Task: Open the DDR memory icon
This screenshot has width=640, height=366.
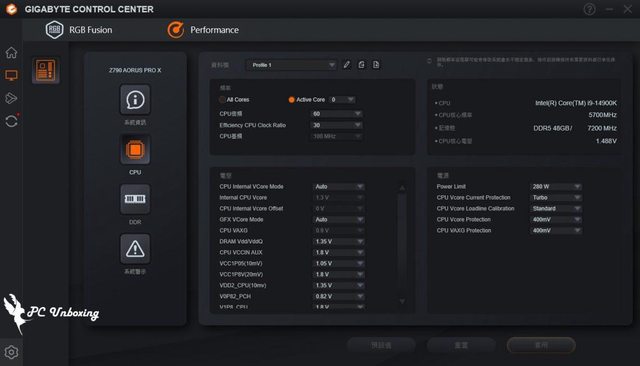Action: [135, 199]
